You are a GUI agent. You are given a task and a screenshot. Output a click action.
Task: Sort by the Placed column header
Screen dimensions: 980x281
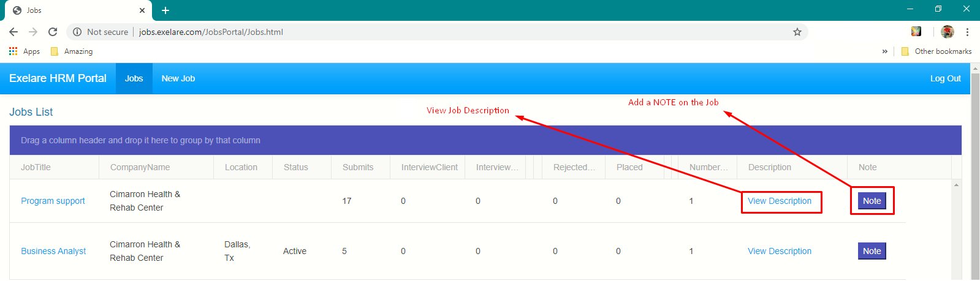[634, 167]
